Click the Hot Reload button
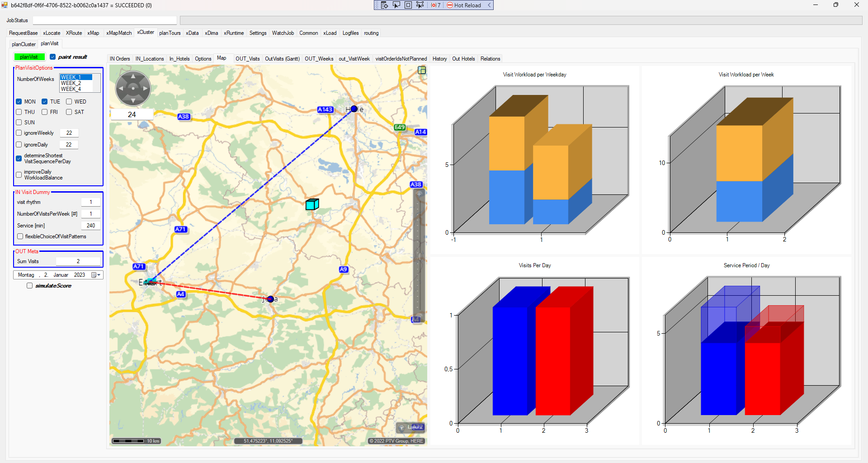Screen dimensions: 868x463 coord(464,5)
